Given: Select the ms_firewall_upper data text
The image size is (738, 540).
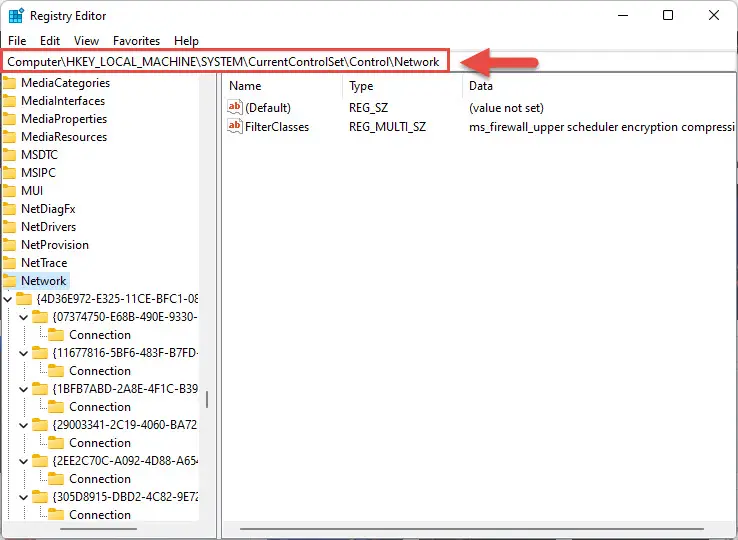Looking at the screenshot, I should pos(602,127).
